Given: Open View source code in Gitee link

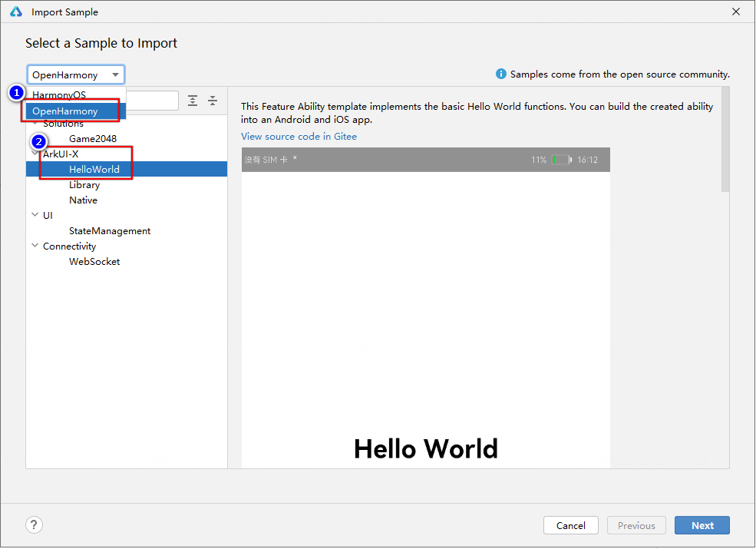Looking at the screenshot, I should click(x=299, y=137).
